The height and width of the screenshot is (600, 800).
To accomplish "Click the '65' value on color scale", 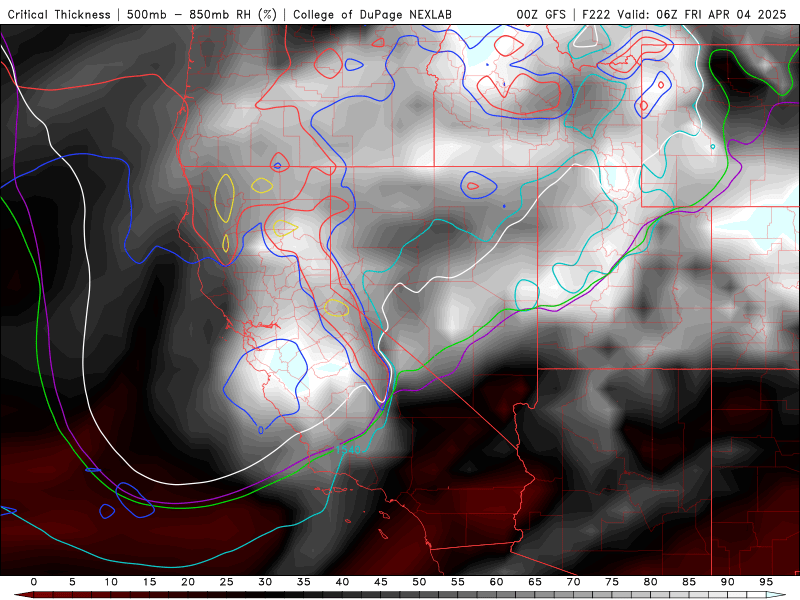I will pyautogui.click(x=535, y=582).
